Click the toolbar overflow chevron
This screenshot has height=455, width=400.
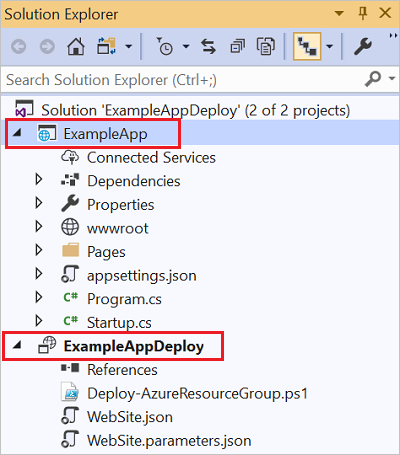click(393, 35)
